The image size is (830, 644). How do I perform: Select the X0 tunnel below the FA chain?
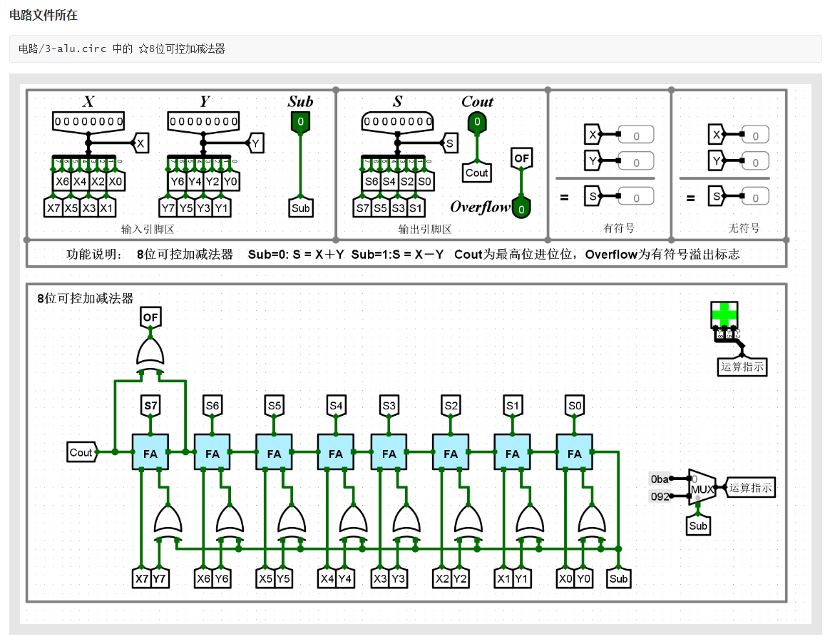click(x=565, y=578)
